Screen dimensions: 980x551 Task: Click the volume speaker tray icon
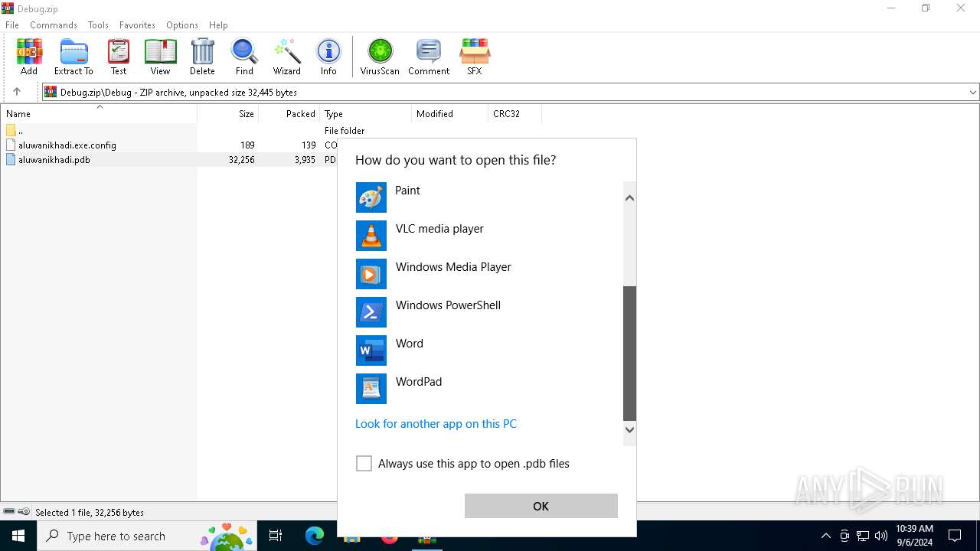click(x=881, y=536)
